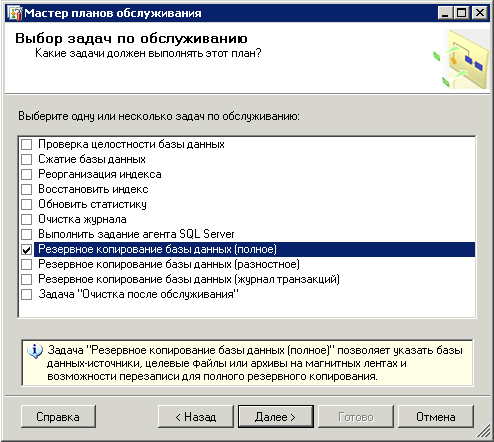Tick the Очистка после обслуживания checkbox
494x442 pixels.
click(x=26, y=294)
